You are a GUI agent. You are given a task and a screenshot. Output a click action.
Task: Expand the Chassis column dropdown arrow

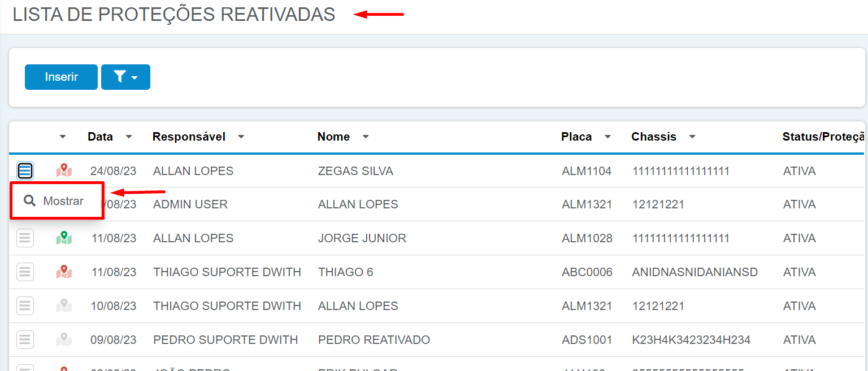click(x=692, y=137)
